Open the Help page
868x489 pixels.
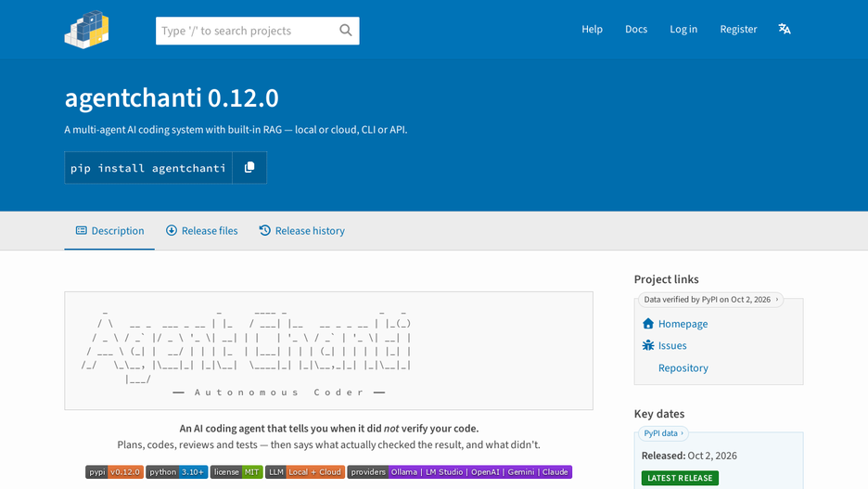tap(592, 29)
